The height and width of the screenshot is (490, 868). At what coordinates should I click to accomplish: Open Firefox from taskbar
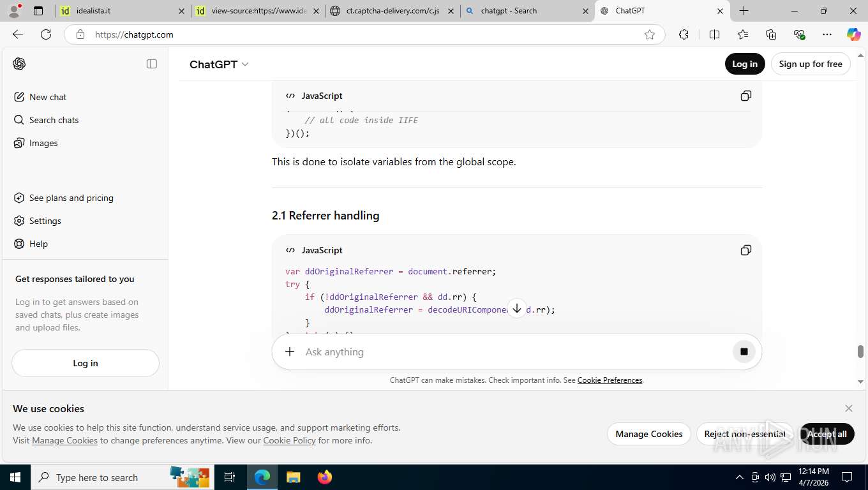click(325, 477)
